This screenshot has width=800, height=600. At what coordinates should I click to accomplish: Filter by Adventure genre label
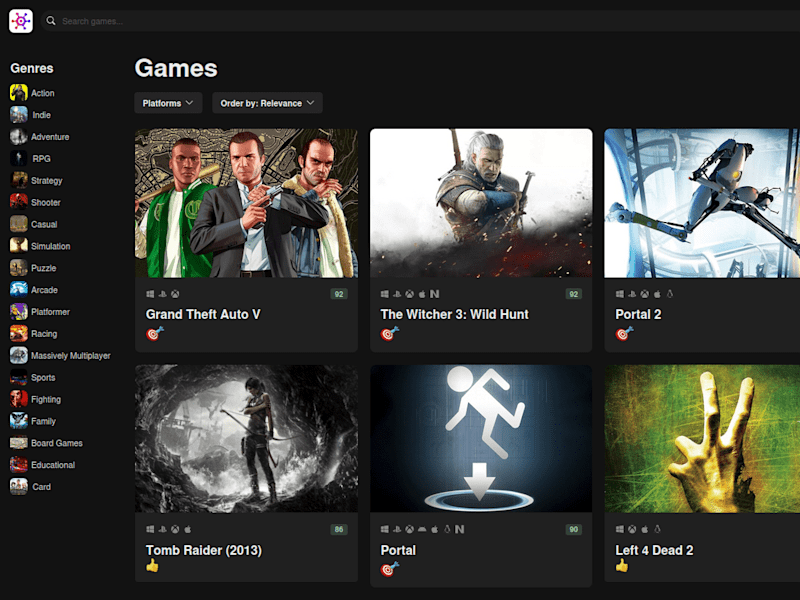coord(50,137)
